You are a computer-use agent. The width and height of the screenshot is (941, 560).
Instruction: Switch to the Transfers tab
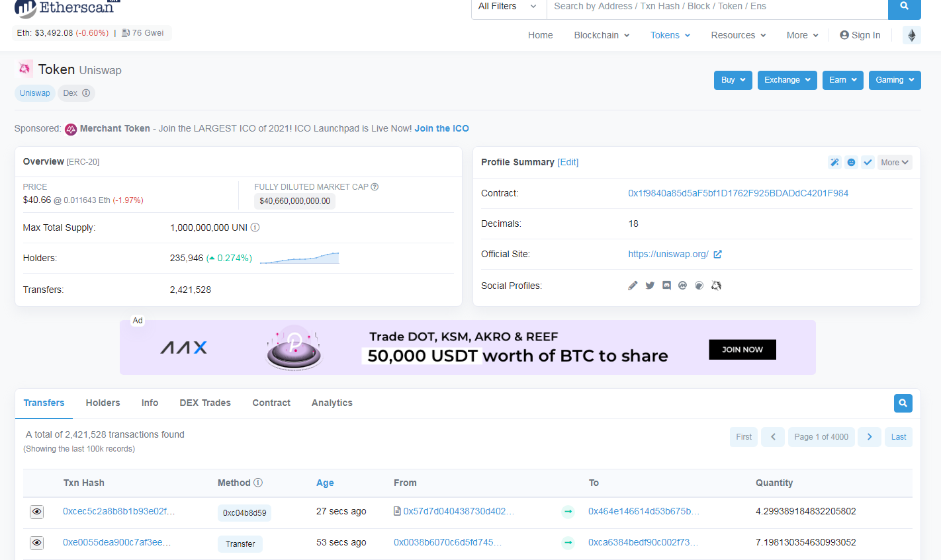[x=44, y=403]
